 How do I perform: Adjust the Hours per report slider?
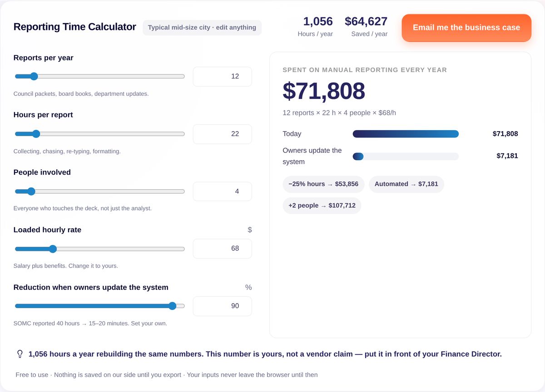tap(99, 134)
